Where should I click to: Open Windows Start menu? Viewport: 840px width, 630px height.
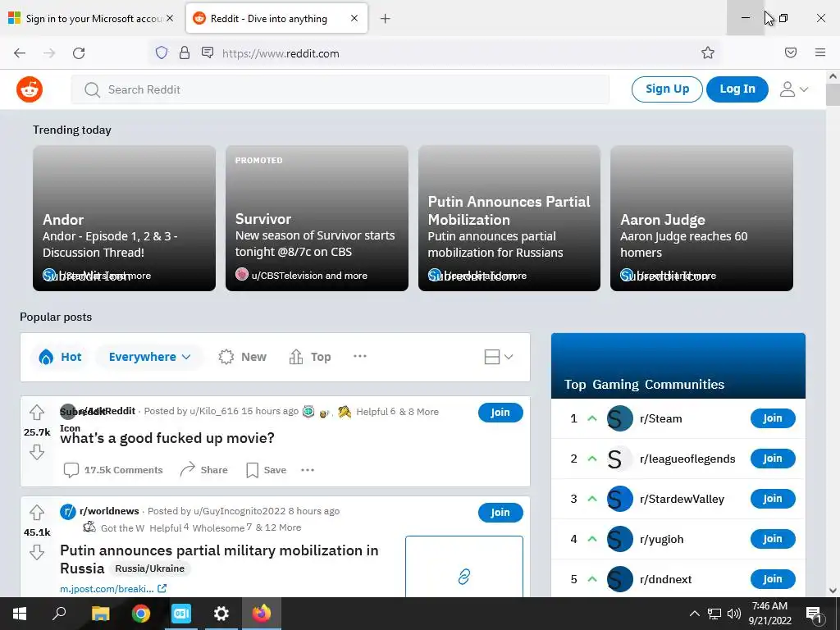[x=20, y=614]
